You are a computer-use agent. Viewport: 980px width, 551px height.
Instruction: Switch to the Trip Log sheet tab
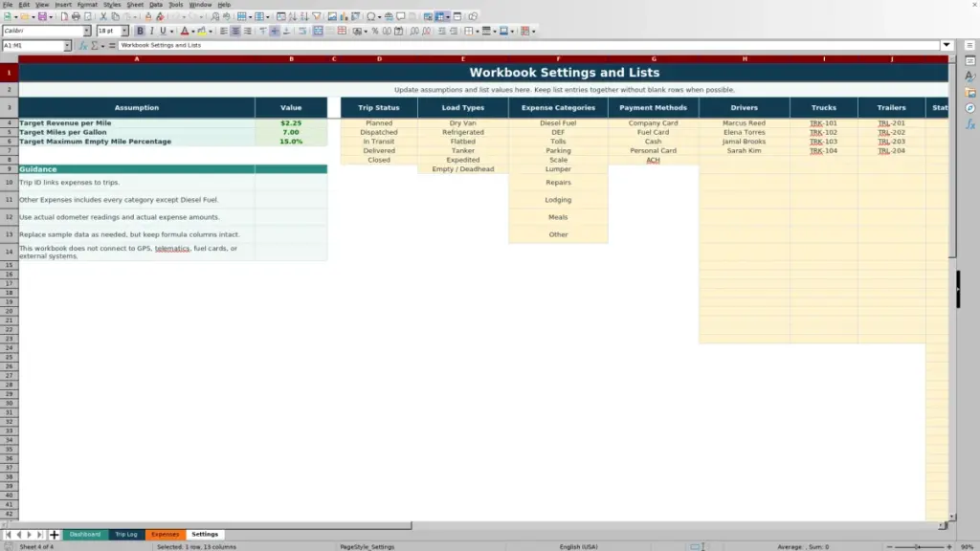[x=125, y=534]
